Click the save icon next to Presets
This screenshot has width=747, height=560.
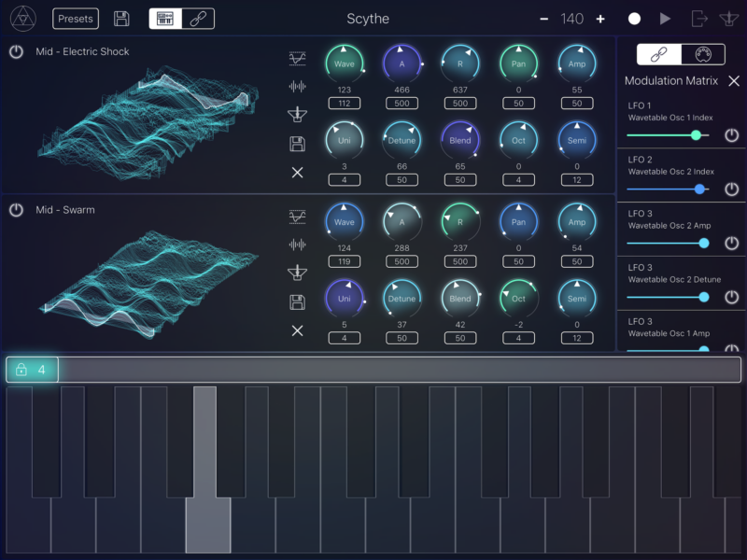point(121,19)
